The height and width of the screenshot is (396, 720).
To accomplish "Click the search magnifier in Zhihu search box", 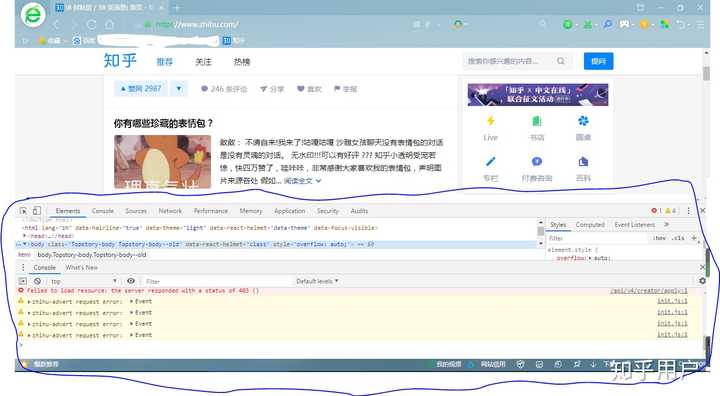I will coord(561,61).
